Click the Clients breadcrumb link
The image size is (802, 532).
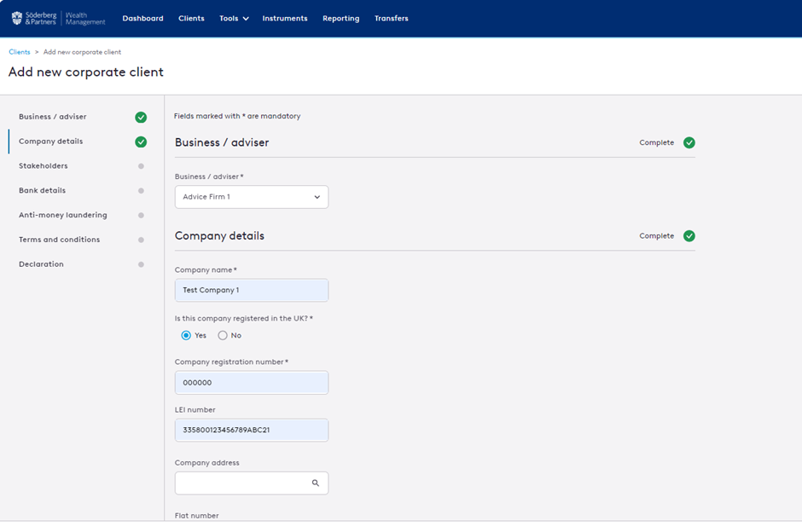tap(19, 52)
